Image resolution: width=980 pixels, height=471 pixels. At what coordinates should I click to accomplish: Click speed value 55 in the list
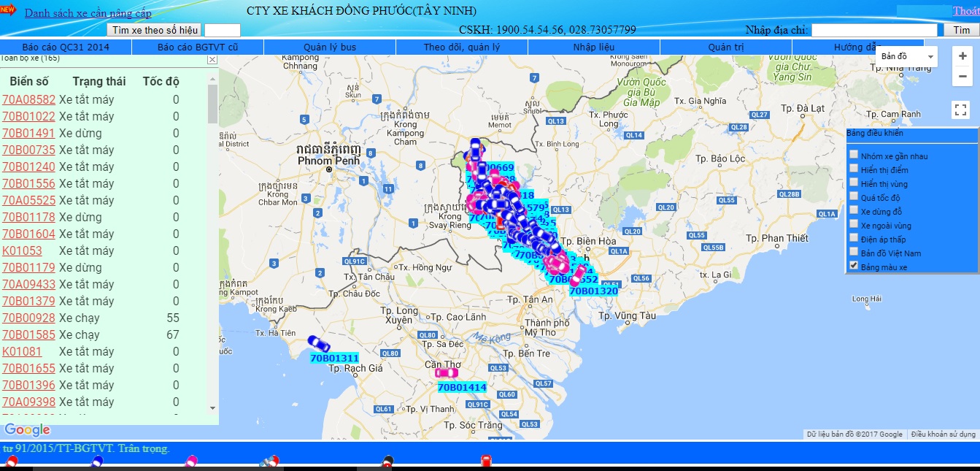coord(172,318)
